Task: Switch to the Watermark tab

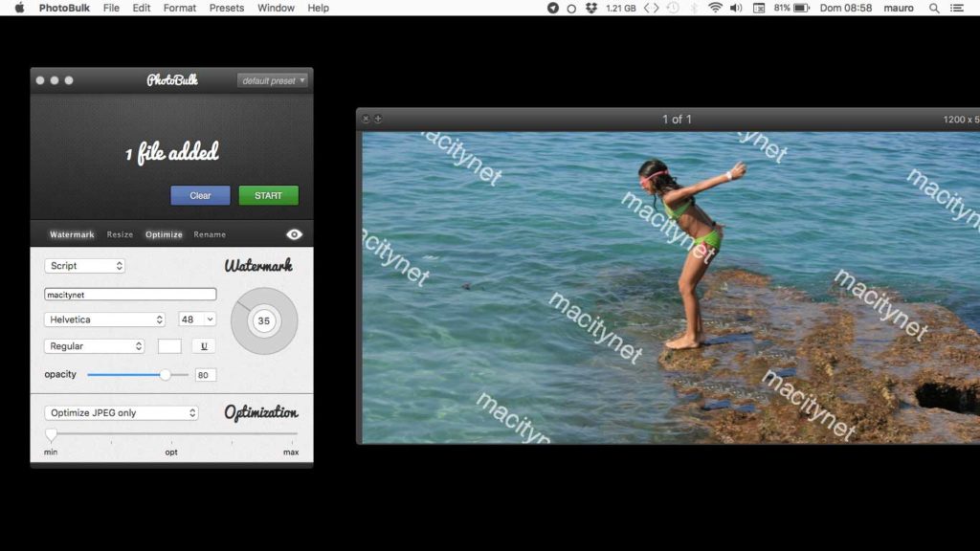Action: point(72,234)
